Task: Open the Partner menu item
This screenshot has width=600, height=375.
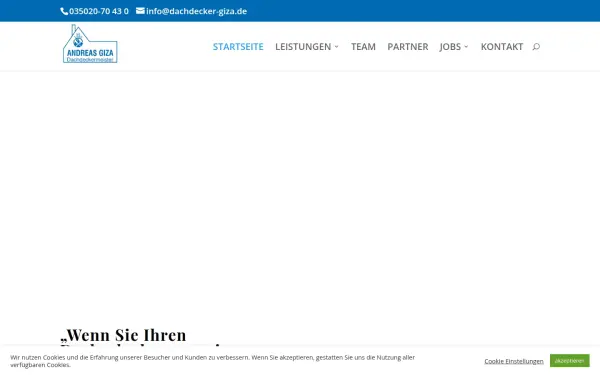Action: (408, 47)
